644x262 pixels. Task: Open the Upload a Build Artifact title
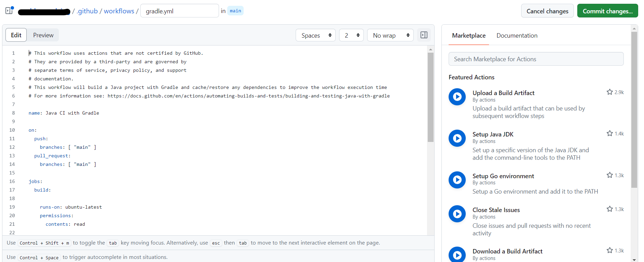pos(503,93)
